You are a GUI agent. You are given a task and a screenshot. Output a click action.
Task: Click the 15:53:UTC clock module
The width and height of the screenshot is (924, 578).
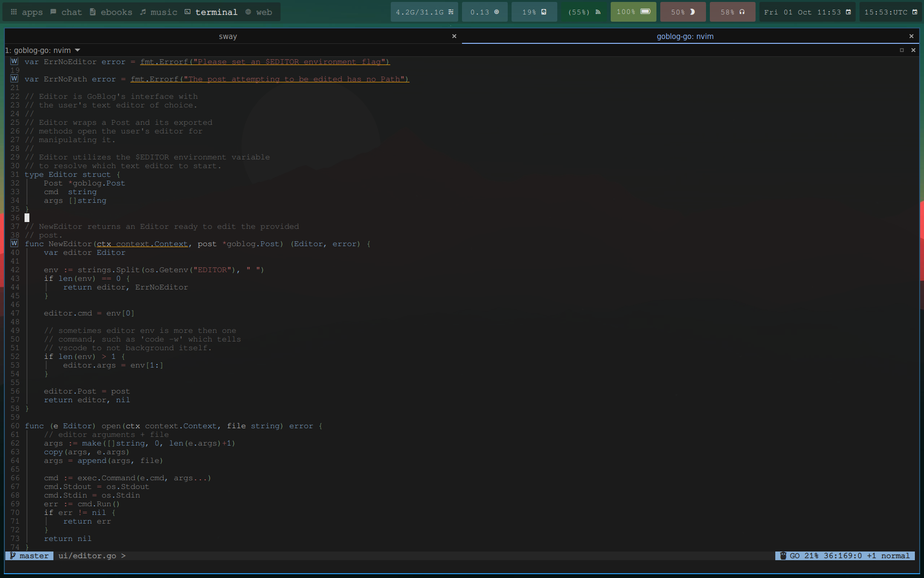890,12
